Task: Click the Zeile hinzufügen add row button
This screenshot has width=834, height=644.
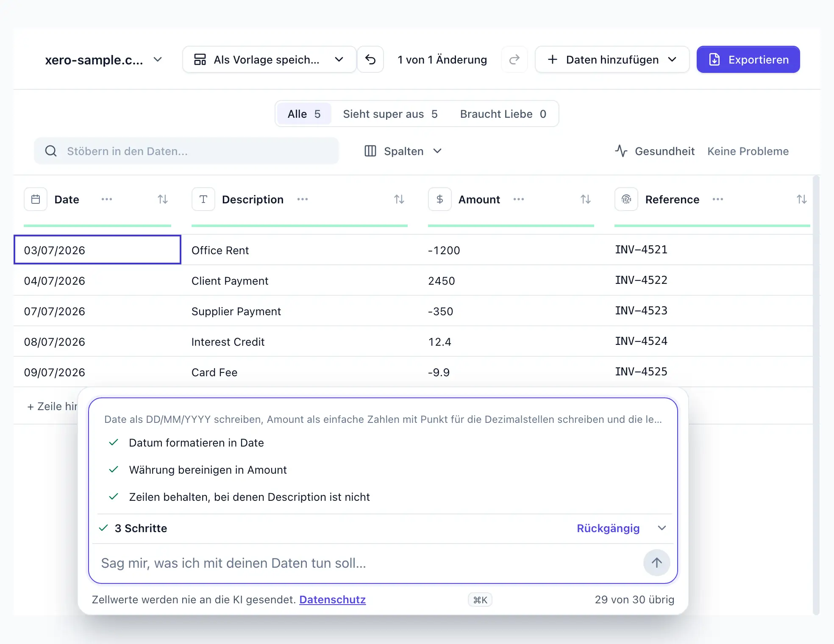Action: (52, 406)
